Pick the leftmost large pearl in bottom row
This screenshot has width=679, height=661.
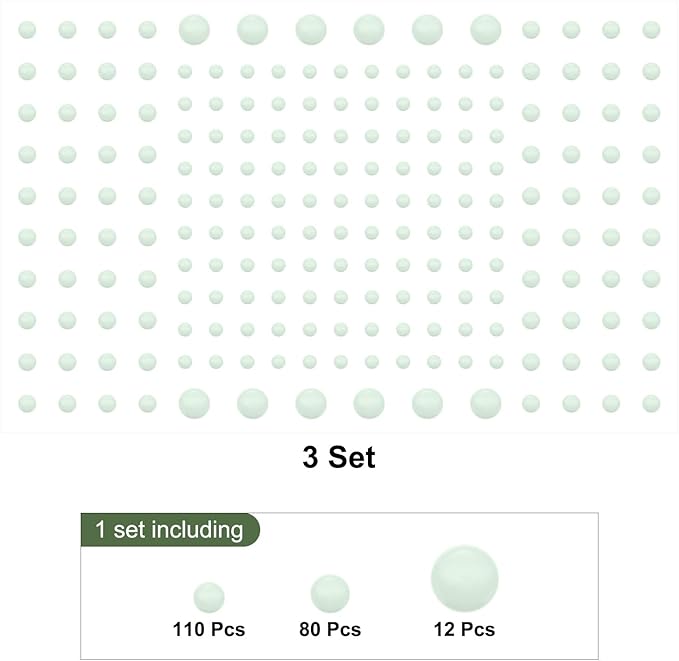click(194, 403)
